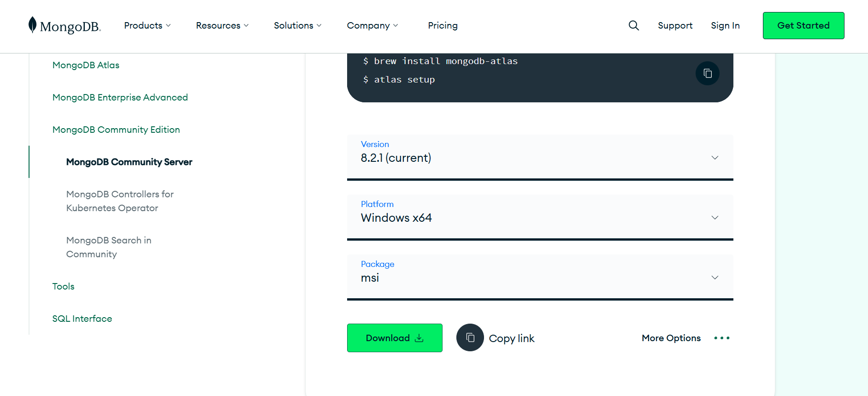Click the 'atlas setup' command text
868x396 pixels.
[404, 79]
